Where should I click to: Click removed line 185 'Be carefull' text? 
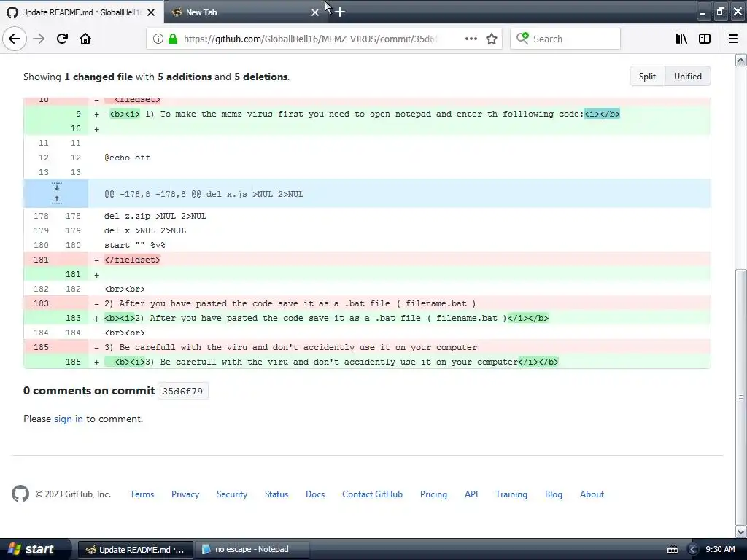point(290,347)
